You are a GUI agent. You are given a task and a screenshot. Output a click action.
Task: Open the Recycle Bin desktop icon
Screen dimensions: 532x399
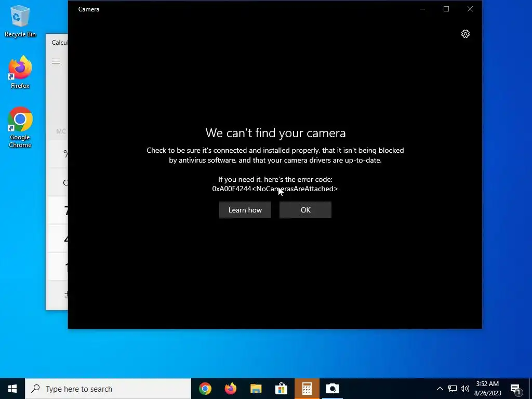20,21
